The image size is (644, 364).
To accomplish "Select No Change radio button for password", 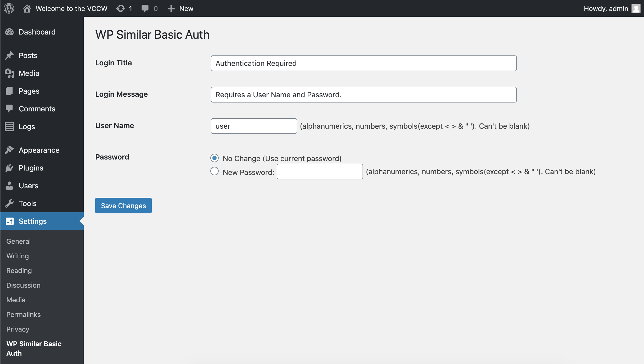I will click(x=214, y=158).
